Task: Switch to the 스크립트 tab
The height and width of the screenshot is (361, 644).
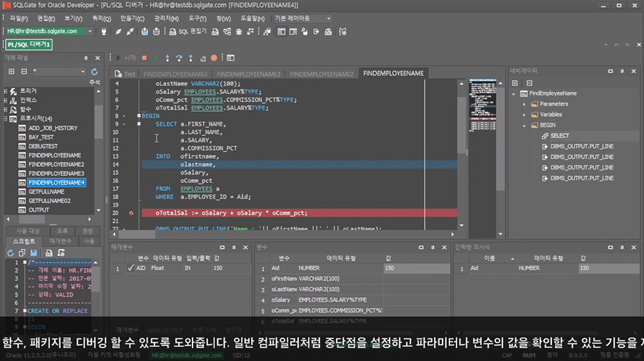Action: (x=24, y=241)
